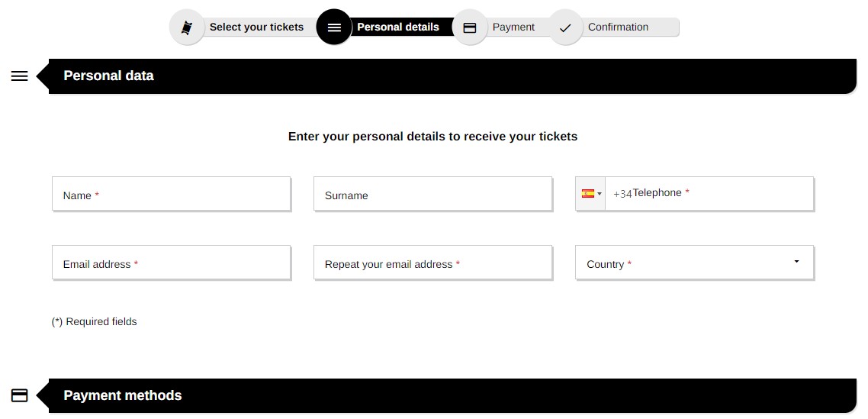Open the phone country code dropdown arrow
Viewport: 868px width, 419px height.
[600, 194]
